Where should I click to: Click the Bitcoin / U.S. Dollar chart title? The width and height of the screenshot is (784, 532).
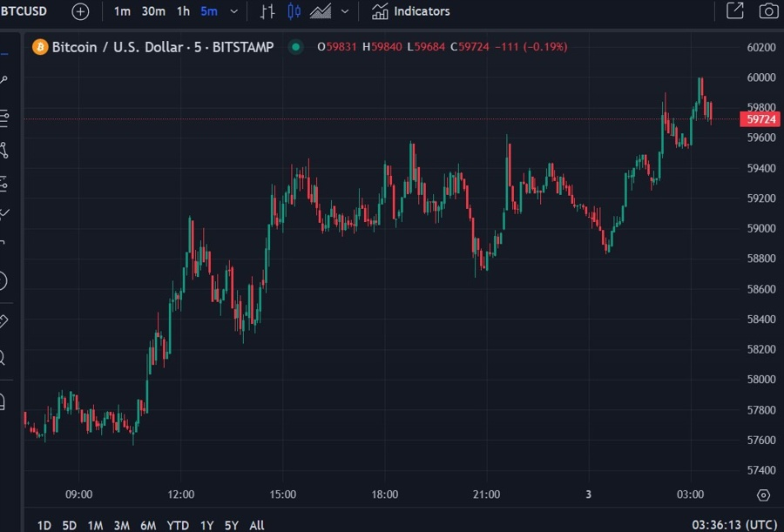pyautogui.click(x=163, y=47)
